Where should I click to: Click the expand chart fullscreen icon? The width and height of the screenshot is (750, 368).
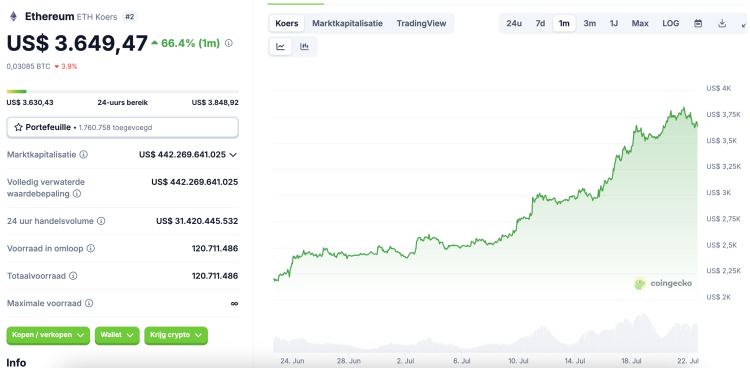click(744, 23)
